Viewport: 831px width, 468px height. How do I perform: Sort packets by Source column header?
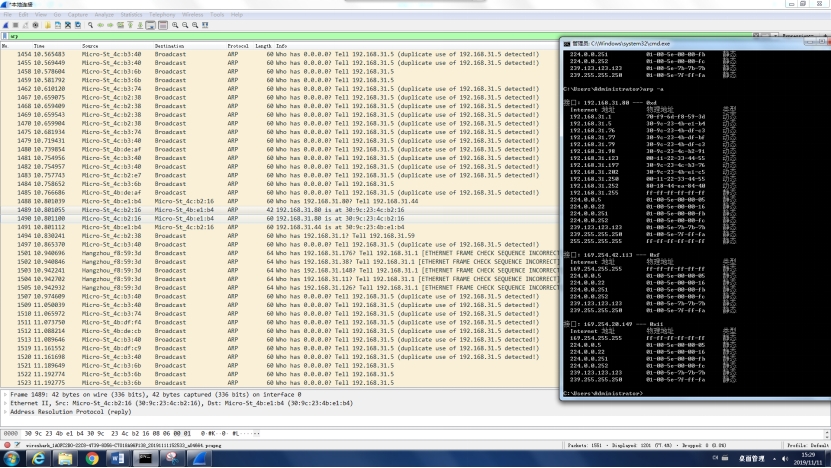click(90, 46)
